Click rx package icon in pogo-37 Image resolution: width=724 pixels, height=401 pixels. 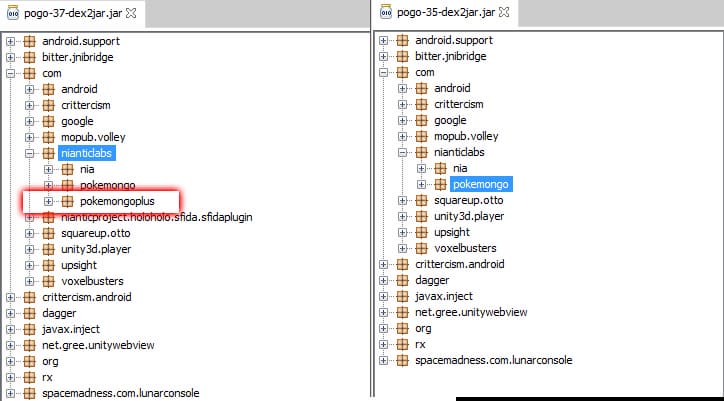coord(30,377)
